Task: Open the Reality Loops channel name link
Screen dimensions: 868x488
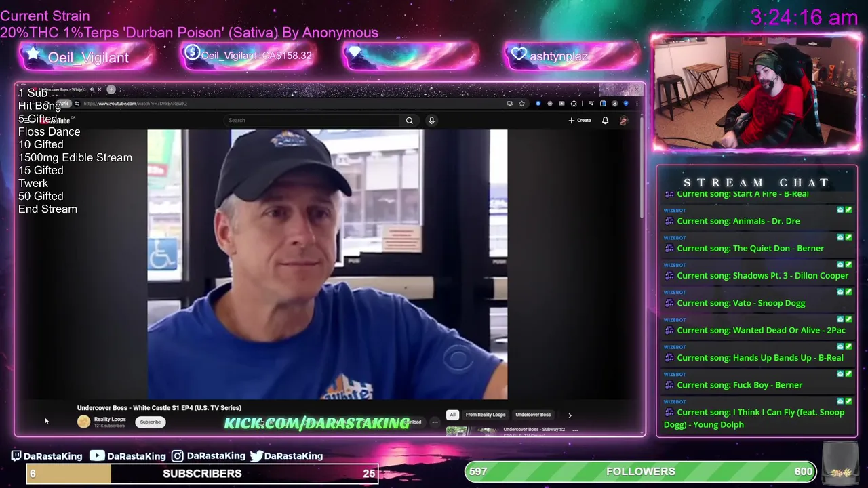Action: pos(110,420)
